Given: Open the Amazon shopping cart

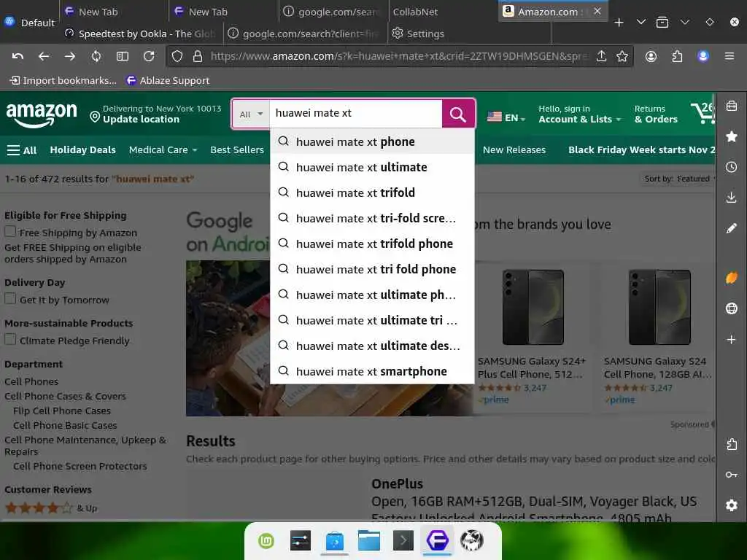Looking at the screenshot, I should pos(703,113).
